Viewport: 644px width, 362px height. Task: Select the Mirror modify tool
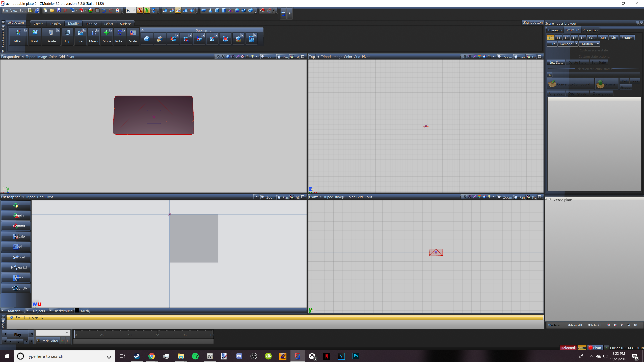94,36
